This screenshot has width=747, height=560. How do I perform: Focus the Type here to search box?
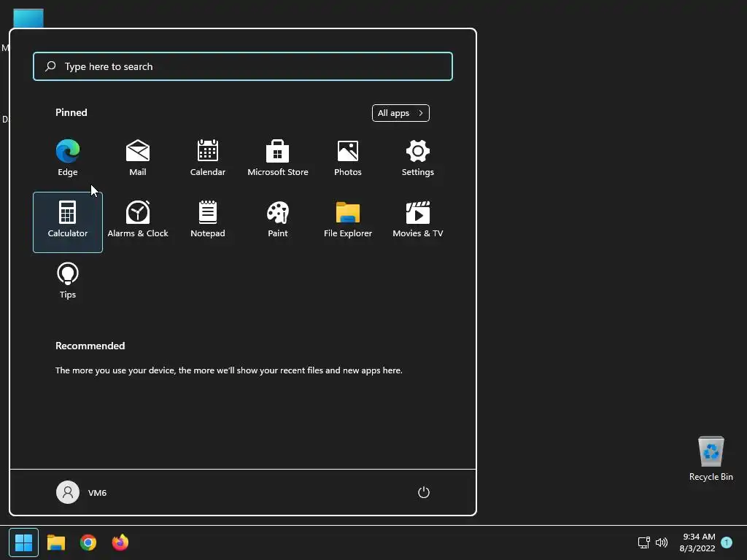click(243, 66)
